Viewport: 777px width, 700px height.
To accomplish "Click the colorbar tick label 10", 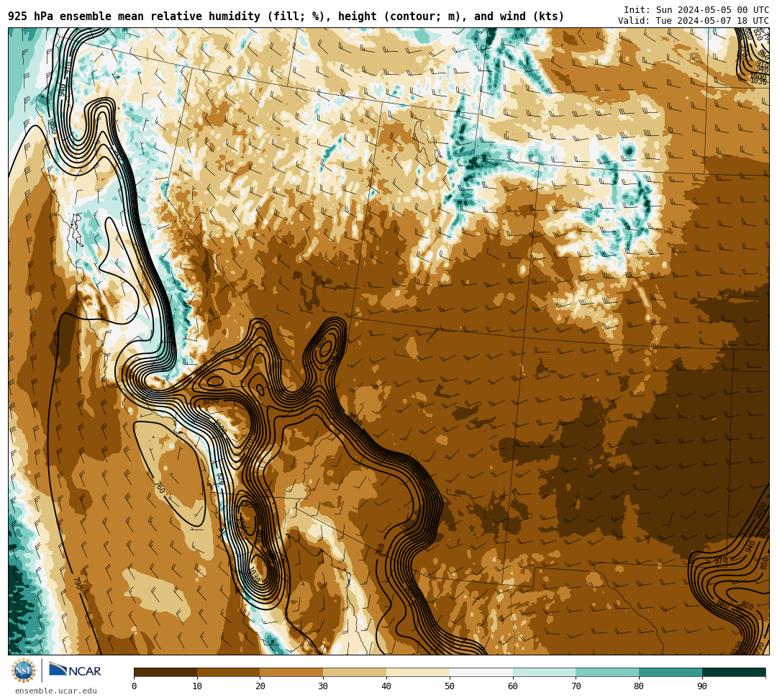I will coord(197,686).
